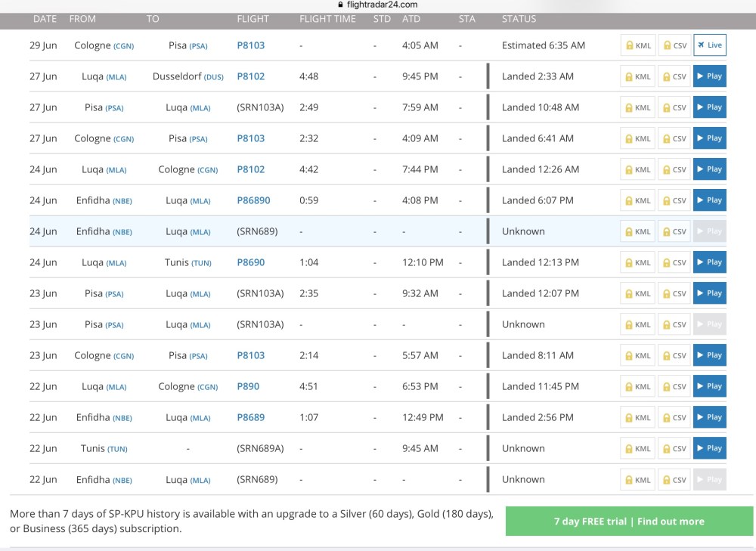756x551 pixels.
Task: Play 27 Jun Pisa to Luqa flight
Action: (709, 107)
